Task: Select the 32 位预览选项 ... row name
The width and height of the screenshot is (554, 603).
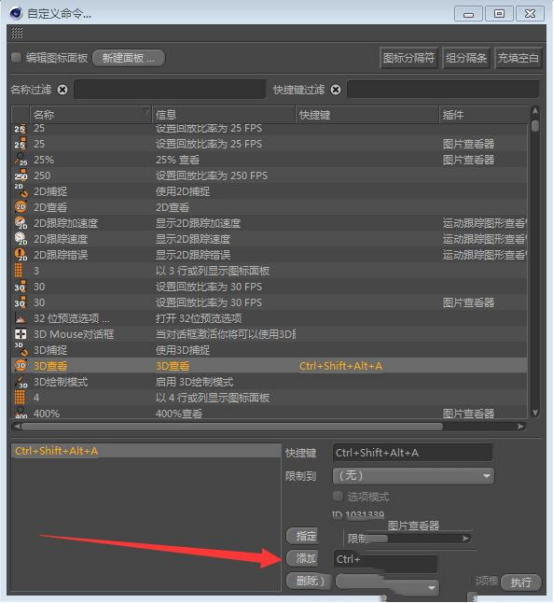Action: click(72, 318)
